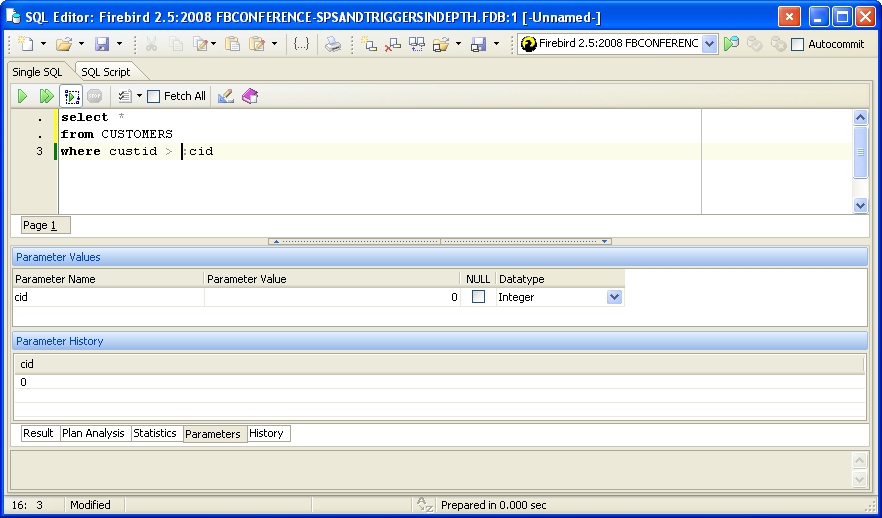Click the Open folder icon
Screen dimensions: 882x518
point(64,44)
